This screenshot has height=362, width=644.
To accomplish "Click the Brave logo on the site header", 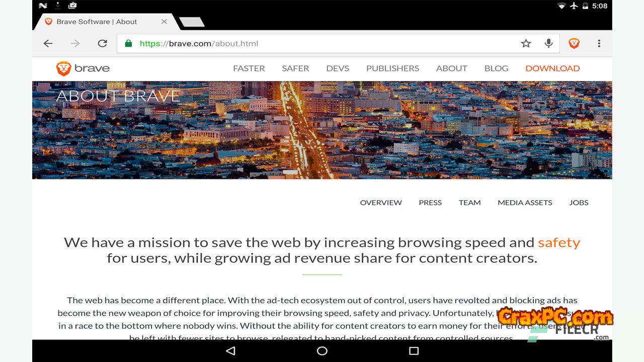I will point(83,68).
